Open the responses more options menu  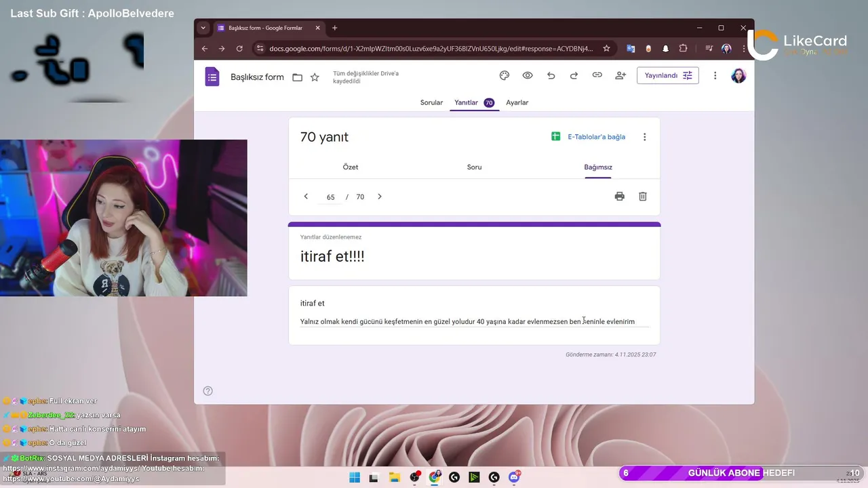[644, 137]
